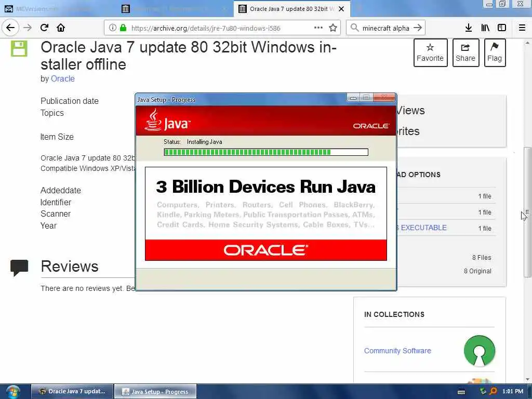Open the Oracle Java 7 updat... taskbar button
Image resolution: width=532 pixels, height=399 pixels.
[72, 392]
